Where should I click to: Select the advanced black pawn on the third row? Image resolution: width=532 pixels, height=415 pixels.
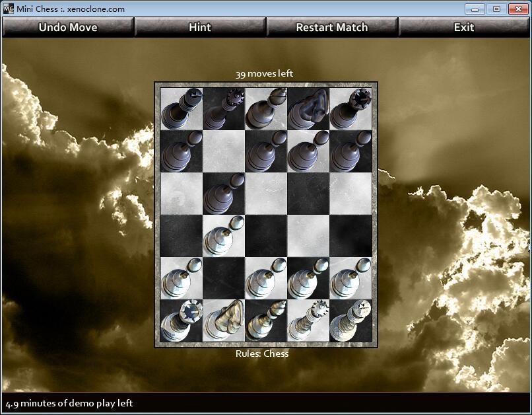[x=224, y=194]
